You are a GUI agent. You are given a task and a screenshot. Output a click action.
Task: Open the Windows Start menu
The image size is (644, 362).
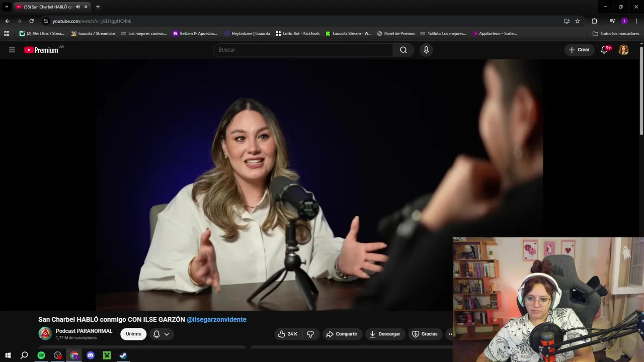pos(8,355)
